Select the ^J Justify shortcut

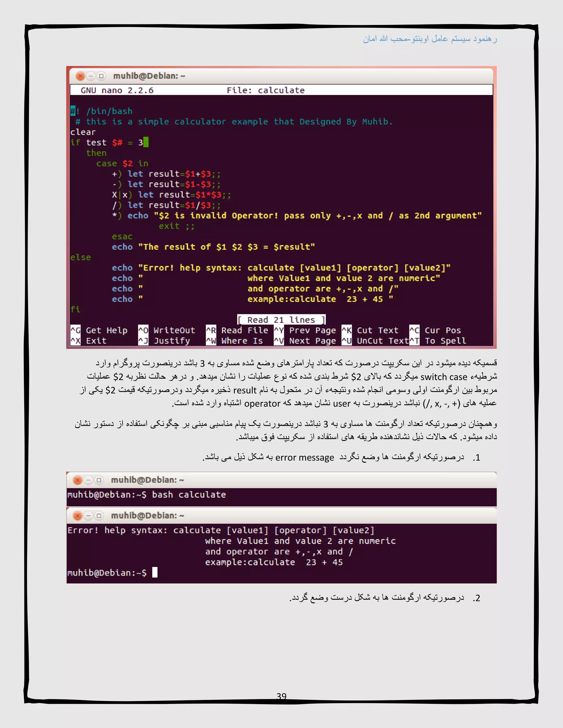point(164,341)
